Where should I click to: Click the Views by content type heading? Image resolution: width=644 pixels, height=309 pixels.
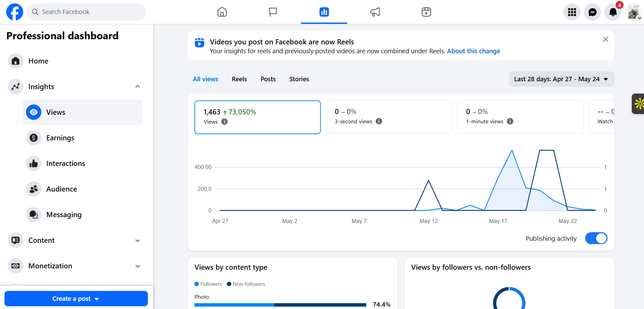[231, 267]
